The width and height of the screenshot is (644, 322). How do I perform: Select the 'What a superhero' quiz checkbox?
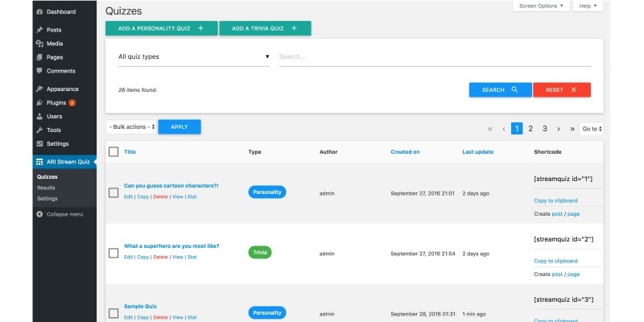tap(114, 253)
